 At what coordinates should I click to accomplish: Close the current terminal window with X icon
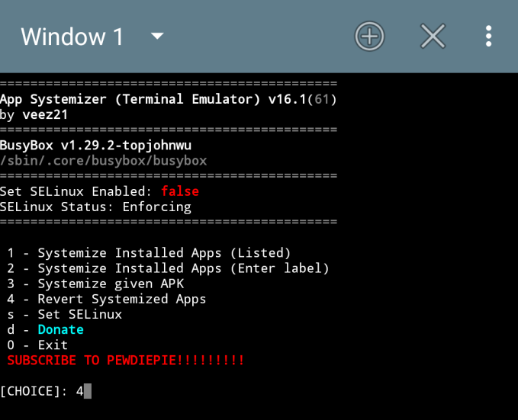point(433,37)
